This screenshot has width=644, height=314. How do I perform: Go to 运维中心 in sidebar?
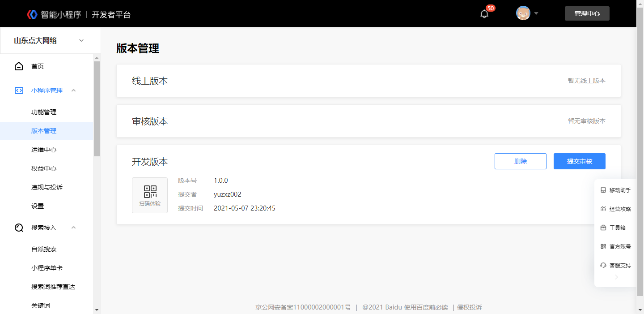(44, 150)
